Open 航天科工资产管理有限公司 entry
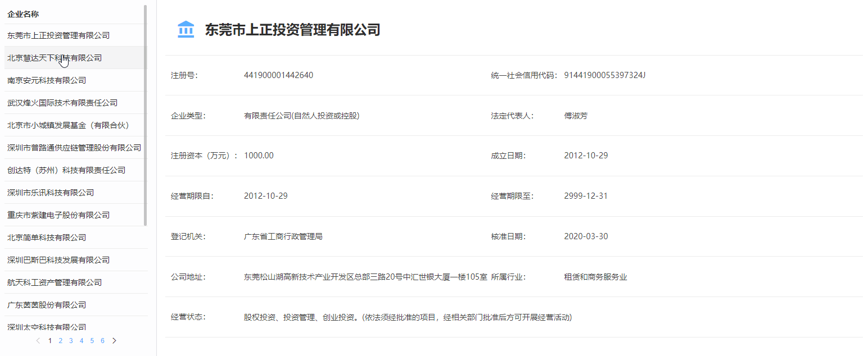 point(55,282)
